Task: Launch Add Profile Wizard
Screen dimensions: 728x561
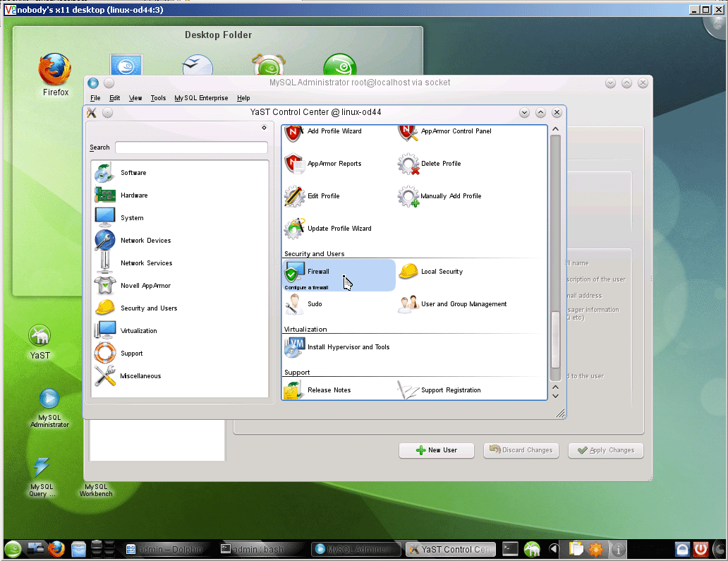Action: [323, 132]
